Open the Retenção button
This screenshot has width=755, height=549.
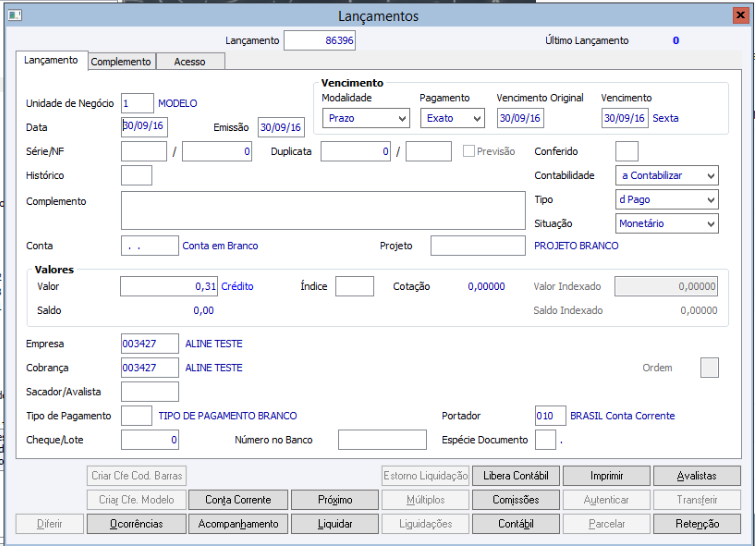point(697,524)
